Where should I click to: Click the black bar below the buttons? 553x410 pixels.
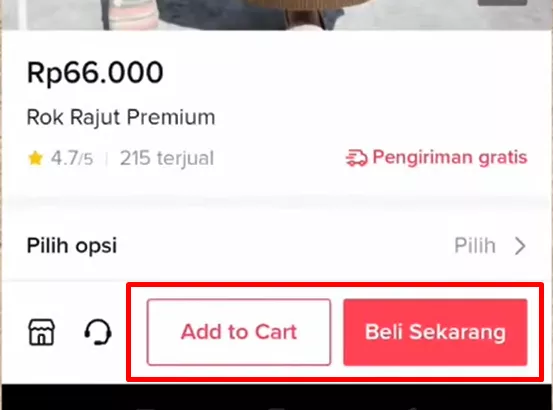276,397
